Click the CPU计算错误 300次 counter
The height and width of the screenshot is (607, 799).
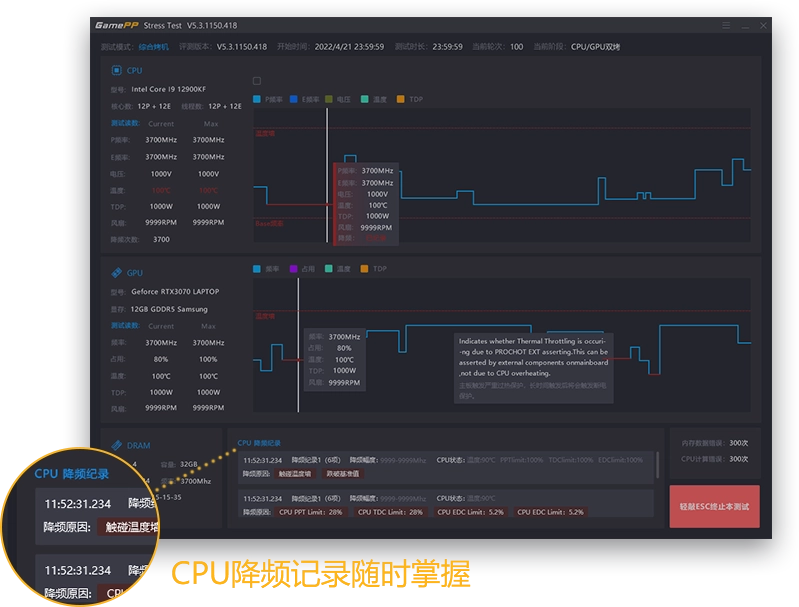pos(714,459)
